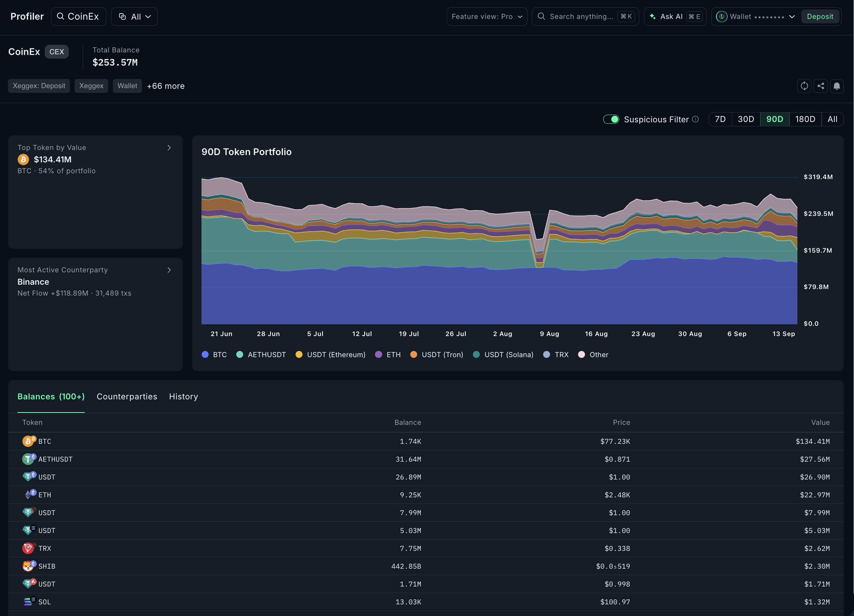The image size is (854, 616).
Task: Click the Profiler title link
Action: pyautogui.click(x=27, y=17)
